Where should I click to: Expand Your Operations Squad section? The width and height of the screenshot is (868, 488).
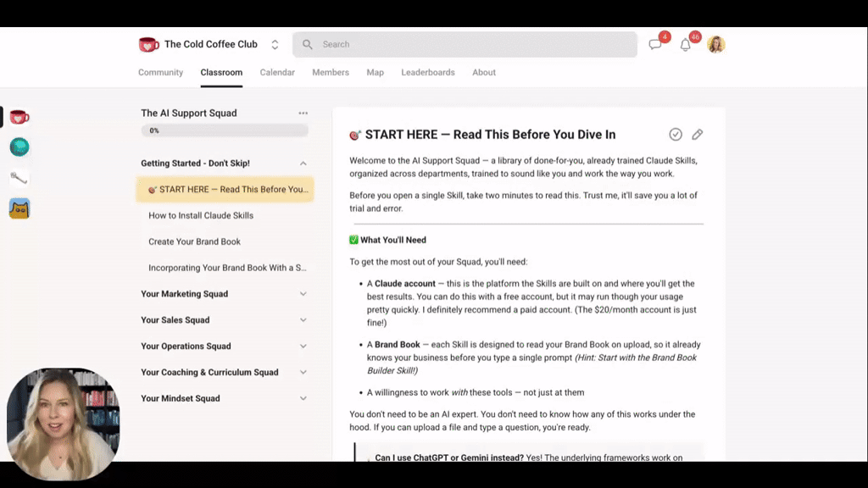pyautogui.click(x=224, y=346)
